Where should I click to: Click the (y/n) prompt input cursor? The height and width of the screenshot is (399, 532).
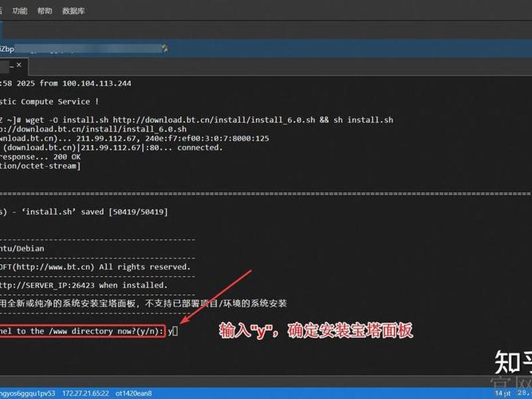point(175,331)
